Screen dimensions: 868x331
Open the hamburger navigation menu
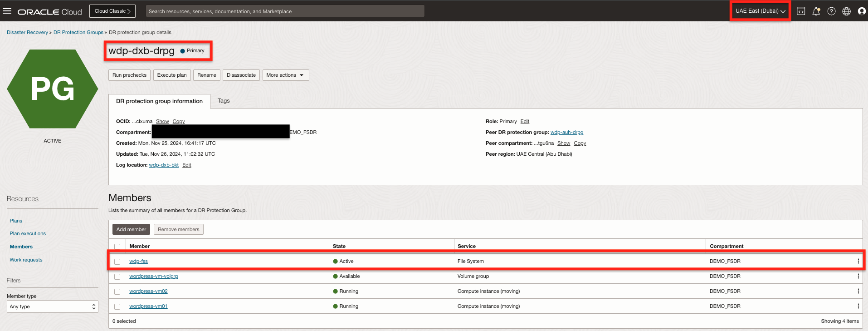pos(7,11)
